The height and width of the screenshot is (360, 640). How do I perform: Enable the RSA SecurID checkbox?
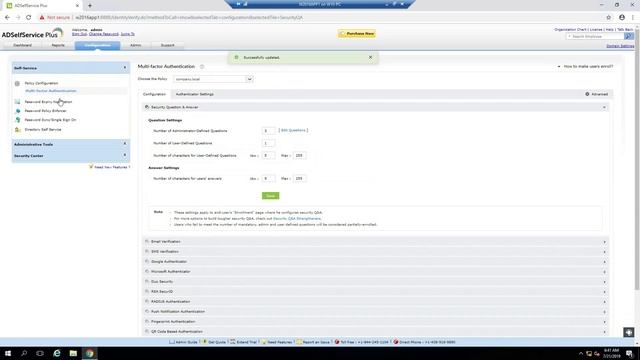point(147,291)
